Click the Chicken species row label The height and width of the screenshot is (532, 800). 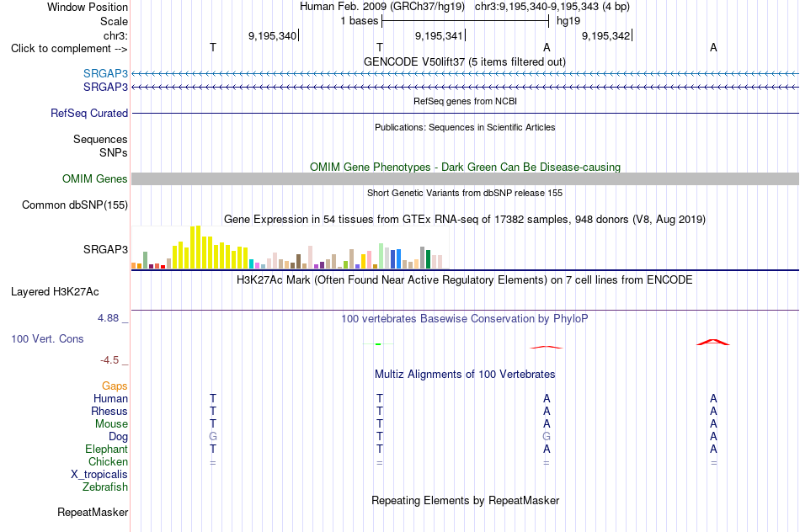tap(108, 461)
